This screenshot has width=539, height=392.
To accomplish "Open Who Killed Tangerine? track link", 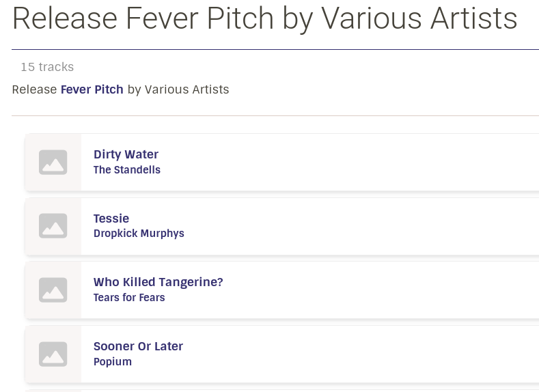I will click(x=158, y=282).
